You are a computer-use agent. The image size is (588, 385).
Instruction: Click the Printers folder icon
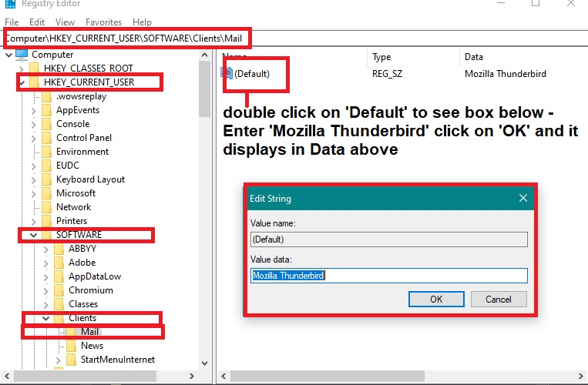[x=46, y=221]
